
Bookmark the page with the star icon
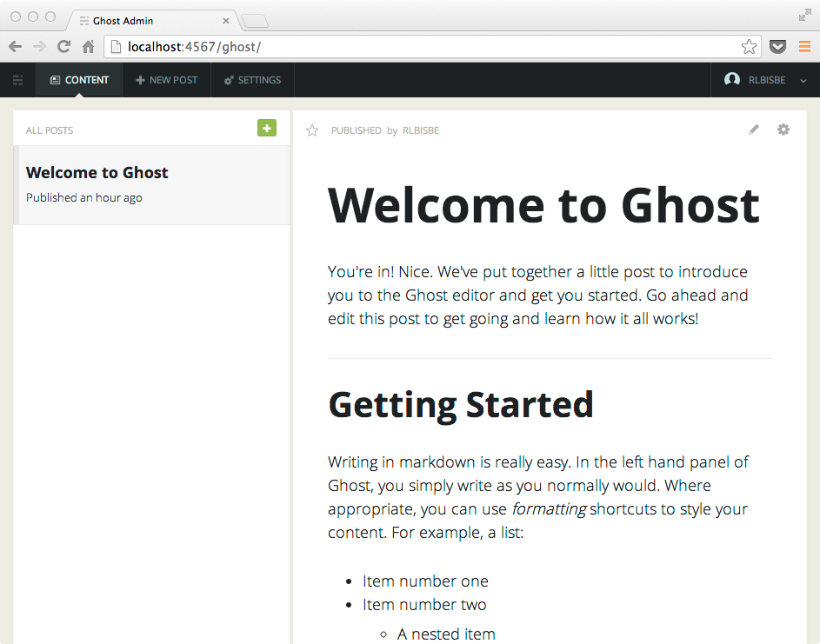(x=749, y=47)
